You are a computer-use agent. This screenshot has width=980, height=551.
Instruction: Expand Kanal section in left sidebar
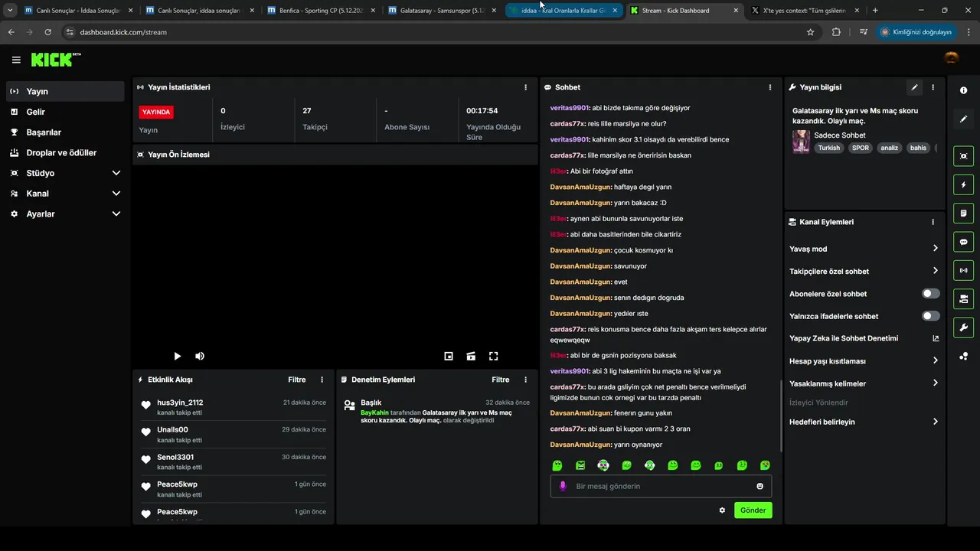(x=65, y=194)
